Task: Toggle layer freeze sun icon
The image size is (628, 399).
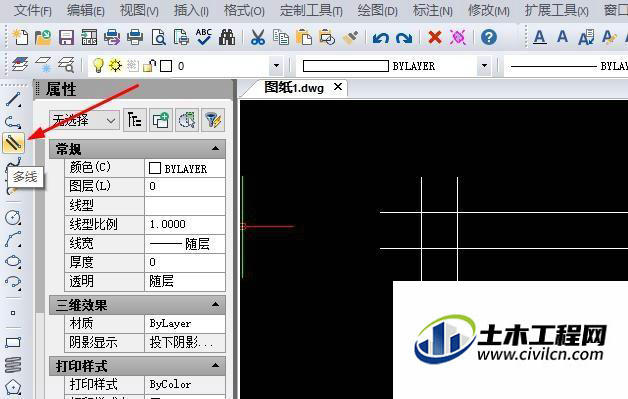Action: 115,65
